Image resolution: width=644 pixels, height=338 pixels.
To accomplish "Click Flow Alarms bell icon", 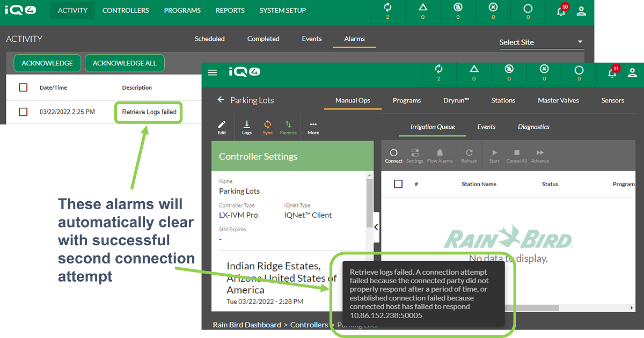I will [440, 156].
